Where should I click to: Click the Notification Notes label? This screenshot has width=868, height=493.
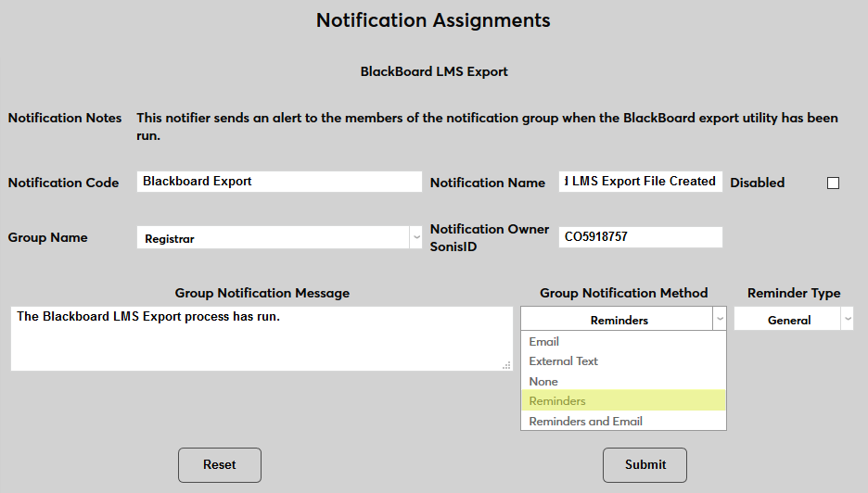coord(65,118)
